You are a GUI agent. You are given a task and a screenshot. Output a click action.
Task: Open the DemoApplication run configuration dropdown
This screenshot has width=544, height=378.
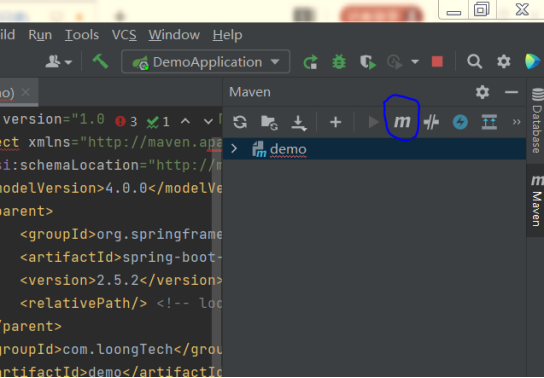tap(206, 62)
